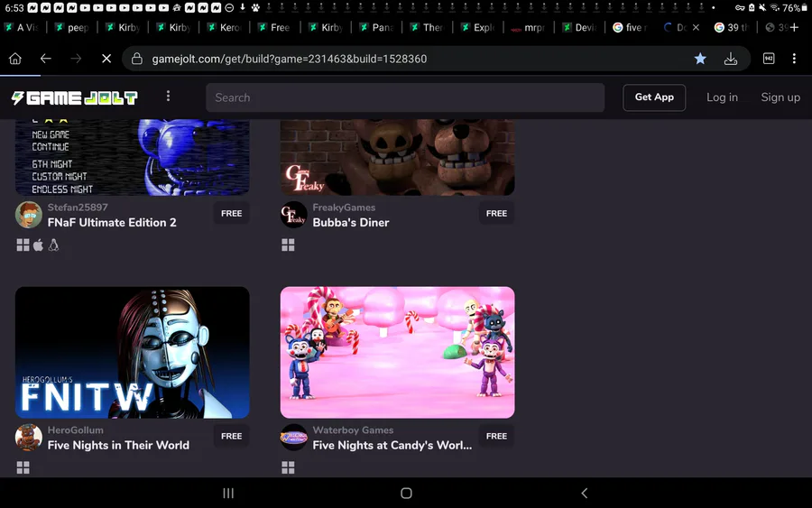Viewport: 812px width, 508px height.
Task: Open the Stefan25897 developer link
Action: click(78, 208)
